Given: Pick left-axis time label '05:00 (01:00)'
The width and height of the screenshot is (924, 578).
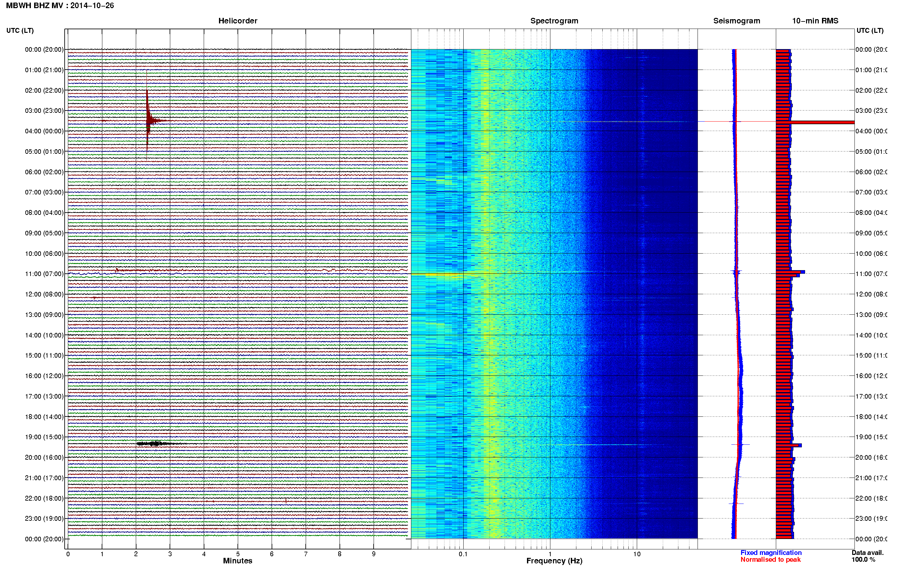Looking at the screenshot, I should pyautogui.click(x=44, y=151).
